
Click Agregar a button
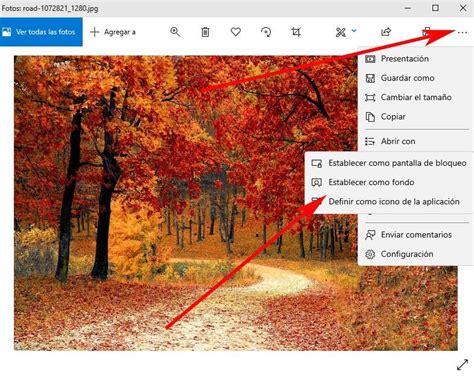(113, 32)
